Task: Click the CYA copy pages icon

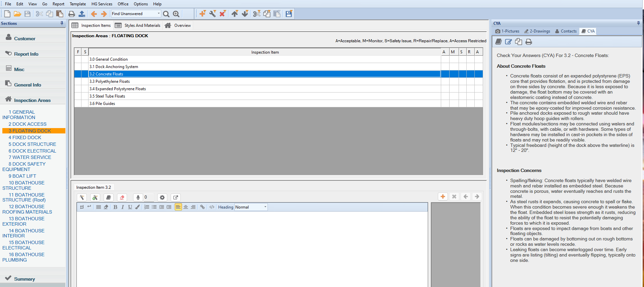Action: [519, 42]
